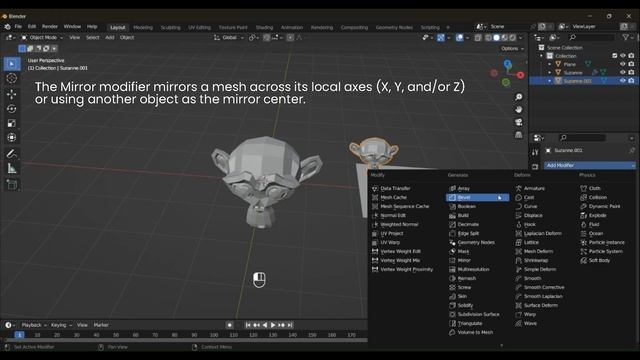Play the animation forward
This screenshot has height=360, width=640.
pos(273,325)
